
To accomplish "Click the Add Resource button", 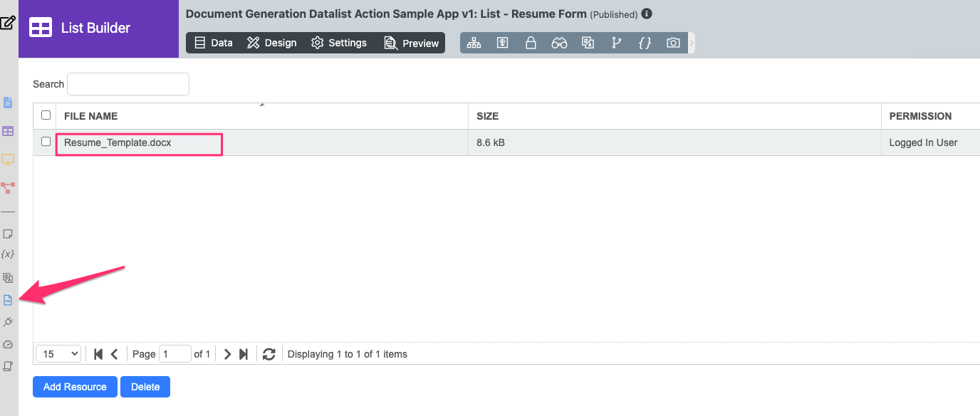I will click(x=75, y=387).
